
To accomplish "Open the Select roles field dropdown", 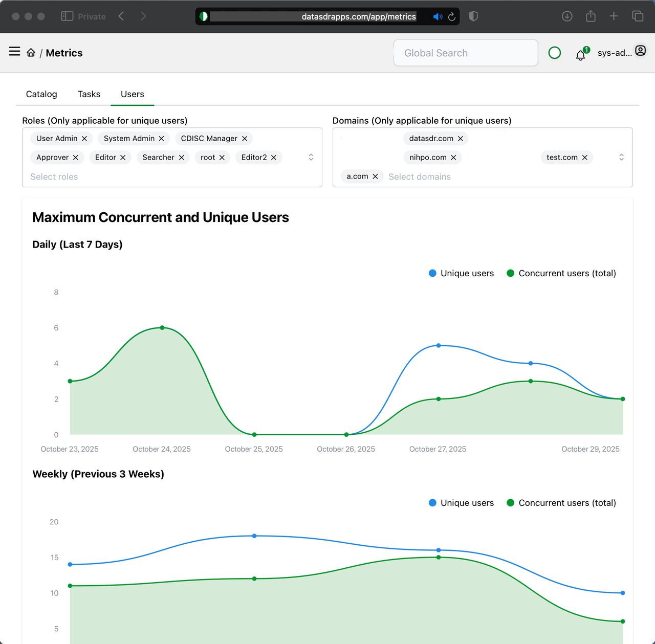I will coord(54,176).
